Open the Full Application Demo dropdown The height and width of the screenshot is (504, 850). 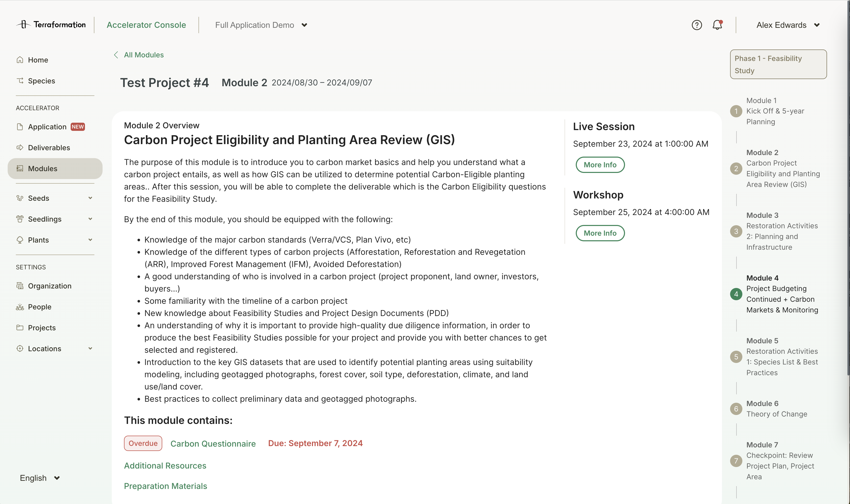[261, 25]
